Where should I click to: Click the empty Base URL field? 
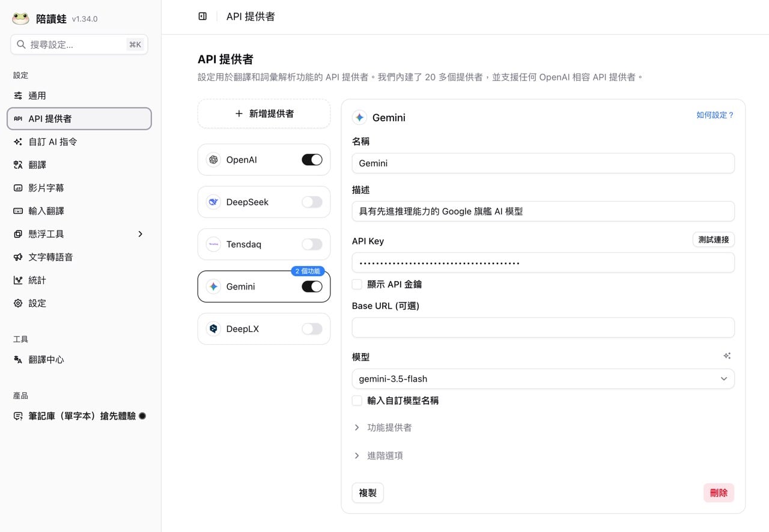(x=543, y=327)
